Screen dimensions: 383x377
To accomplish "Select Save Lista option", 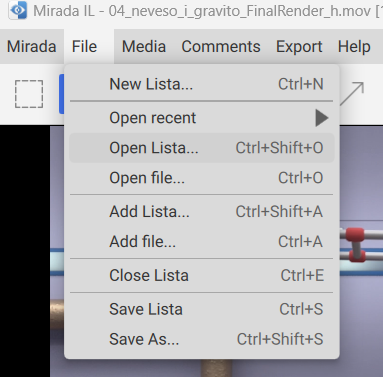I will 202,309.
